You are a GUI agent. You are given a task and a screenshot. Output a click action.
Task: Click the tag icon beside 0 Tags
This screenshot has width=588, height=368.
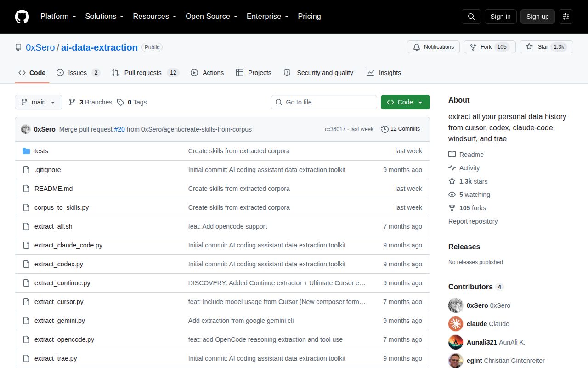[120, 102]
